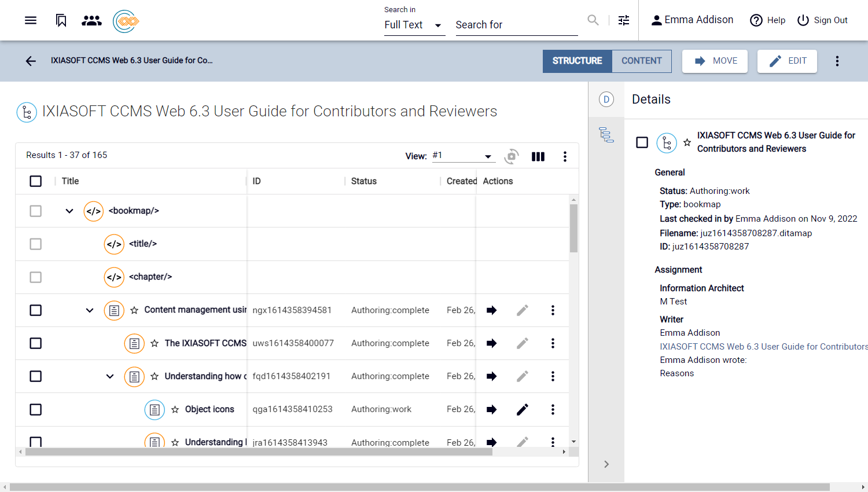Sort by the Status column header
This screenshot has height=492, width=868.
pos(364,181)
